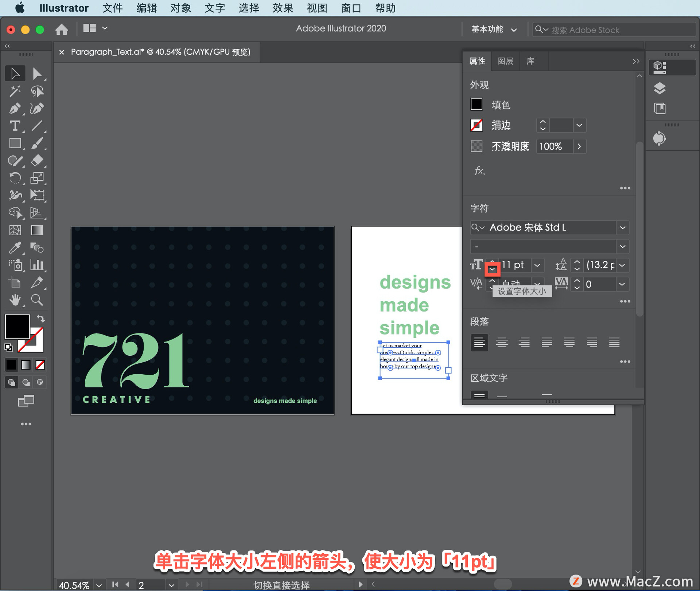Select the Hand tool
Viewport: 700px width, 591px height.
15,300
